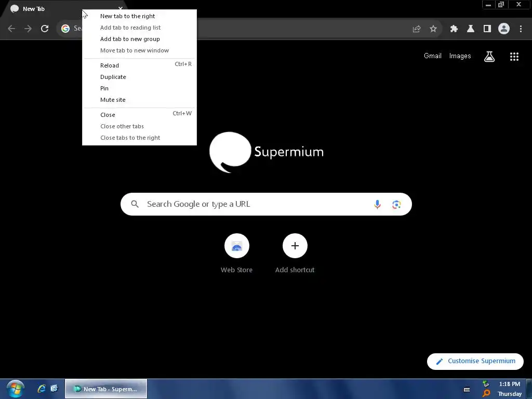Click the flask labs icon beside Images
The image size is (532, 399).
[489, 57]
